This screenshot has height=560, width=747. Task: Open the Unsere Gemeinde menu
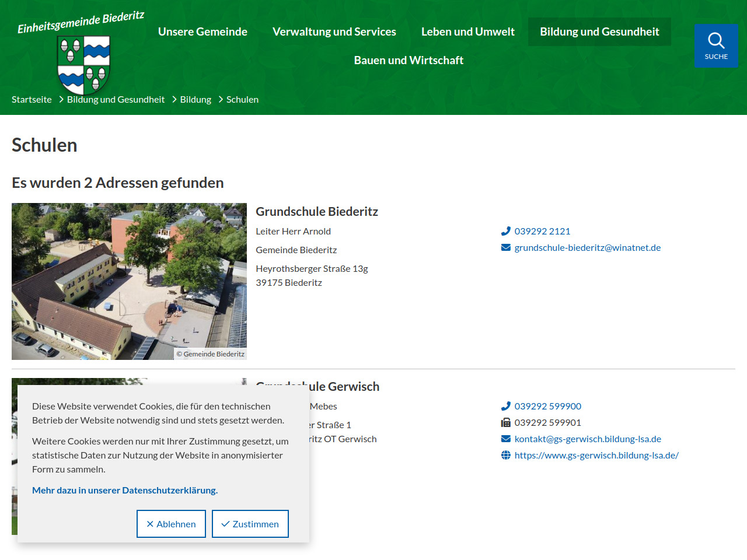[203, 32]
